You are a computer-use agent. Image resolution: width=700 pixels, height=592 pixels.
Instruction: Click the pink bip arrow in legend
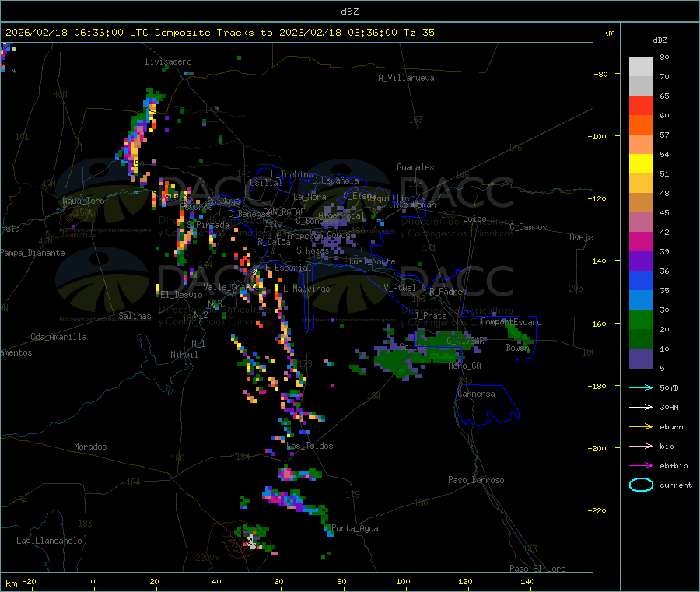pos(641,446)
